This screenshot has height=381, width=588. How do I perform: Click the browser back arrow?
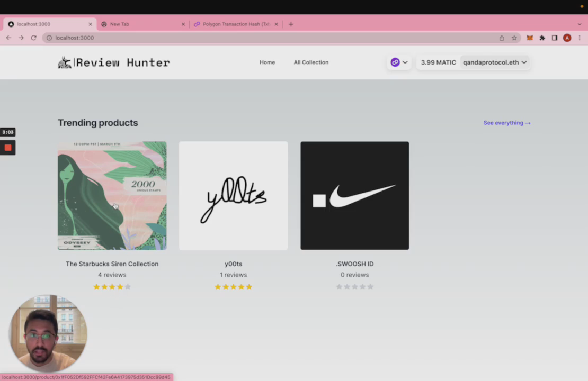tap(8, 38)
